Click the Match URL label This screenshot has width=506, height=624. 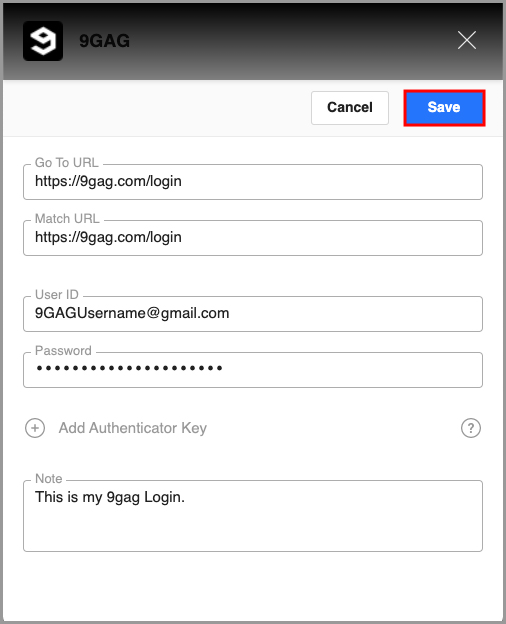[67, 218]
